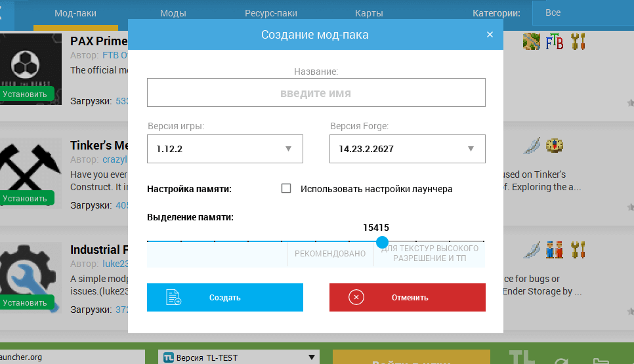Image resolution: width=634 pixels, height=364 pixels.
Task: Click the circled X icon on Отменить
Action: [356, 297]
